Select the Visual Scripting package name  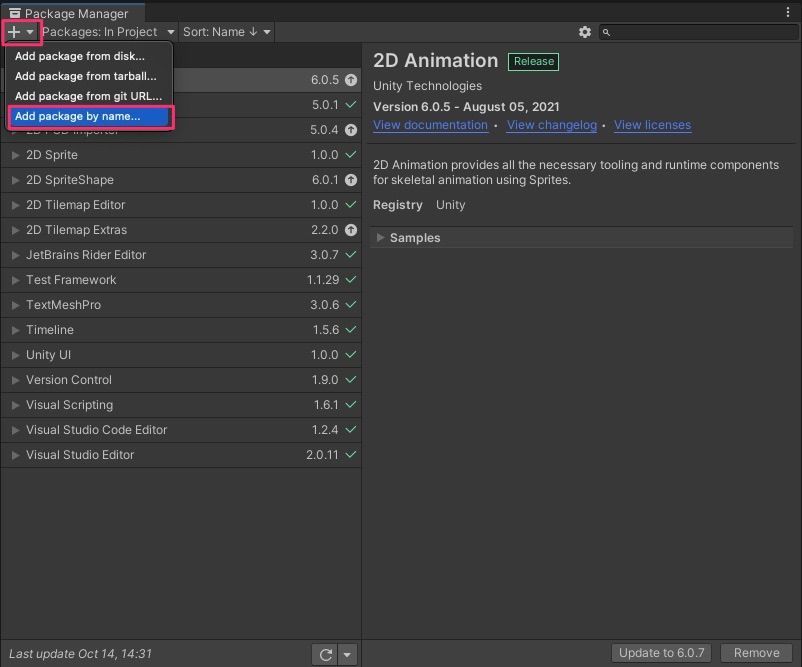tap(70, 405)
